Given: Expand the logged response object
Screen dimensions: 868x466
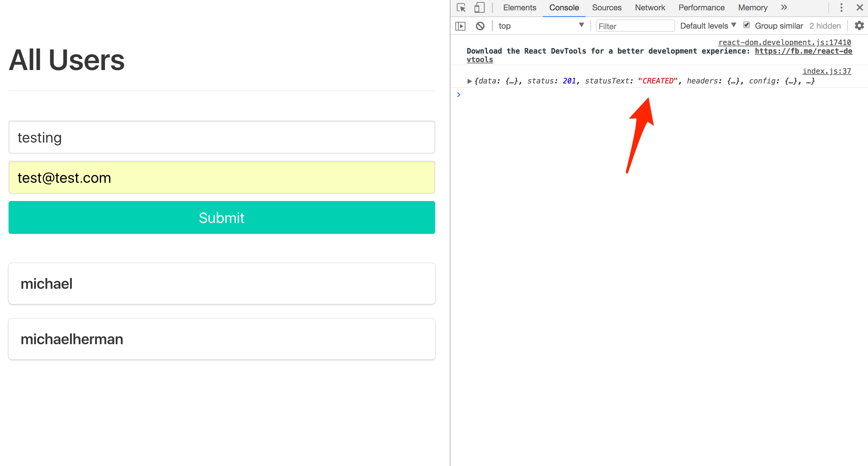Looking at the screenshot, I should 469,81.
